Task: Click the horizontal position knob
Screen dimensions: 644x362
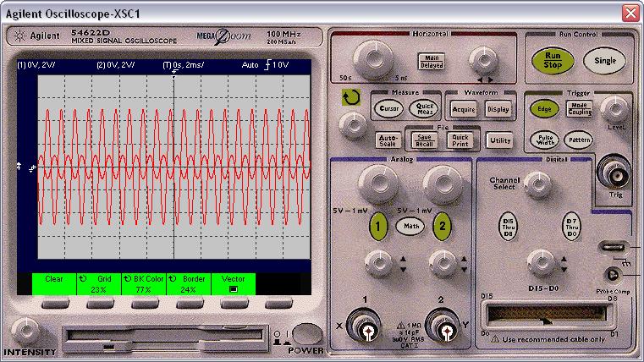Action: [484, 61]
